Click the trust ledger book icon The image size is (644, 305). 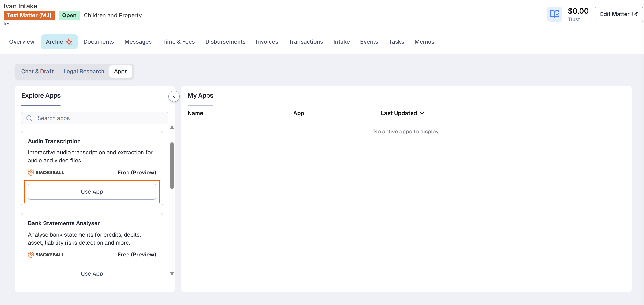point(554,14)
